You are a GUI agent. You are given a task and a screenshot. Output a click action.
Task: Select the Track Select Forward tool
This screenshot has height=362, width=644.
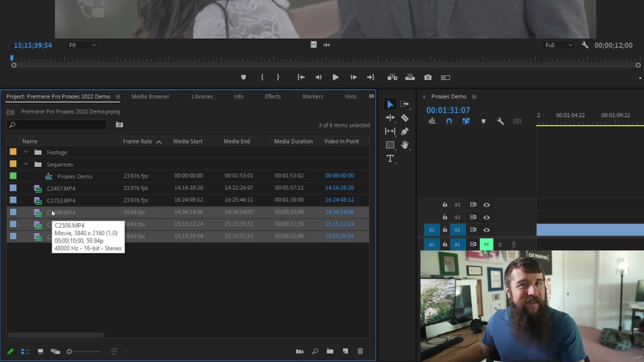tap(405, 104)
